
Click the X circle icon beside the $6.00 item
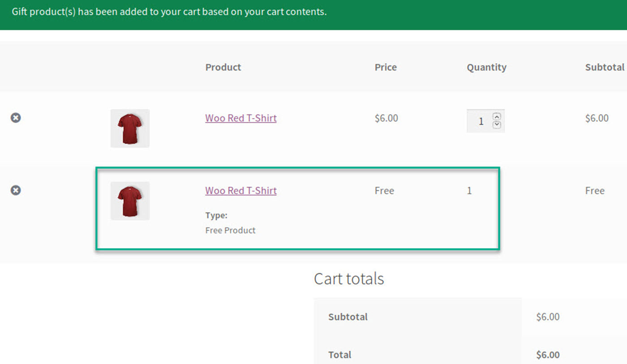16,117
